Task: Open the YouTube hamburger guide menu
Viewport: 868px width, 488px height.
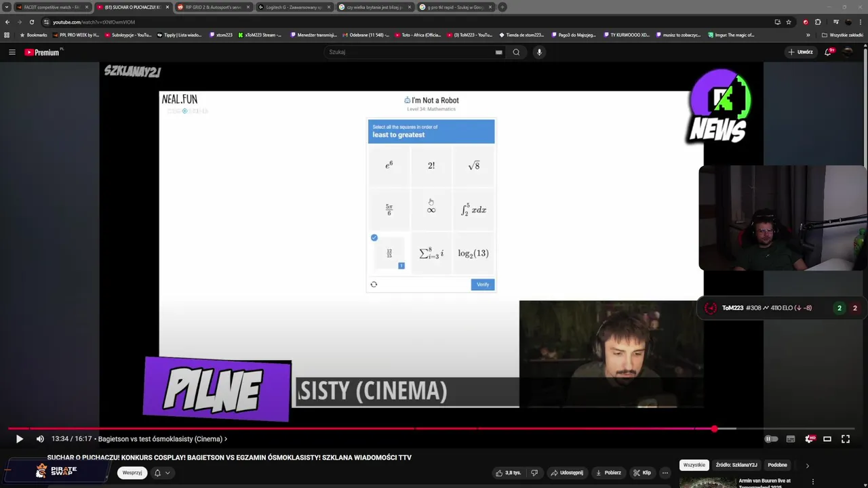Action: (12, 52)
